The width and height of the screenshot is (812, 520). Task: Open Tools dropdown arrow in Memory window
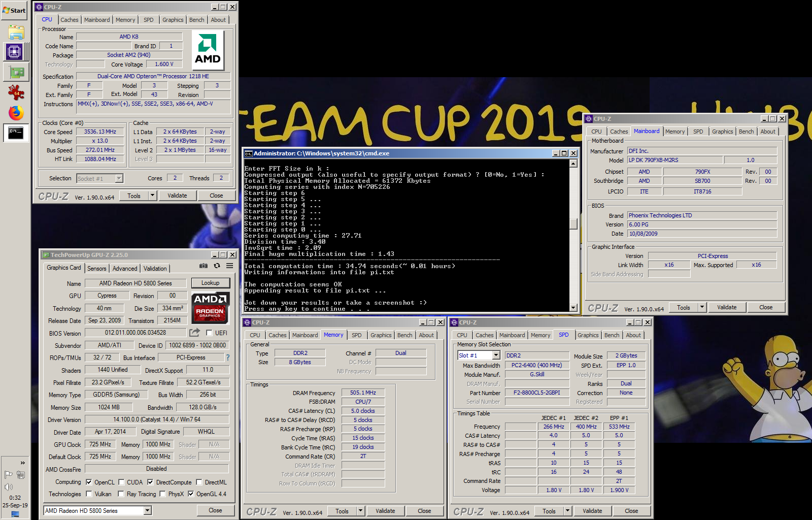coord(360,511)
